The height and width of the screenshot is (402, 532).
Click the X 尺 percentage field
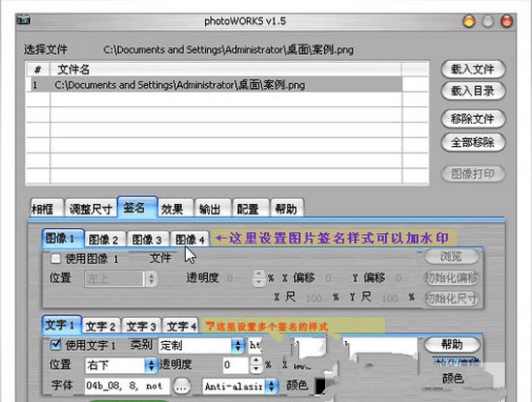click(314, 299)
